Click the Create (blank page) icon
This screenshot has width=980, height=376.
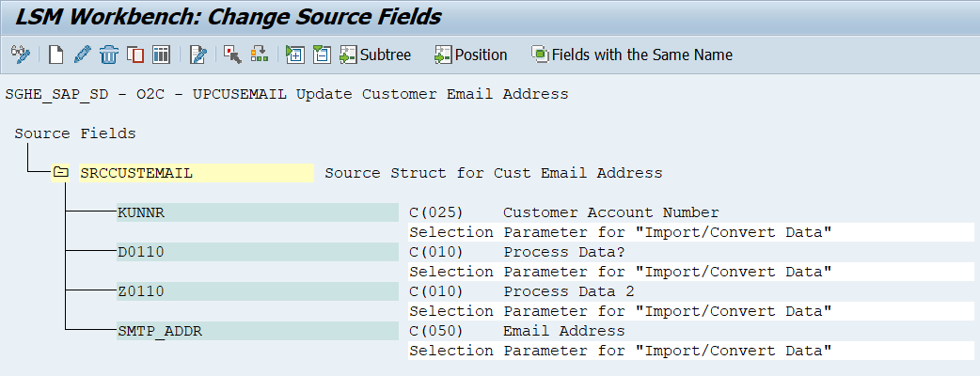tap(56, 55)
